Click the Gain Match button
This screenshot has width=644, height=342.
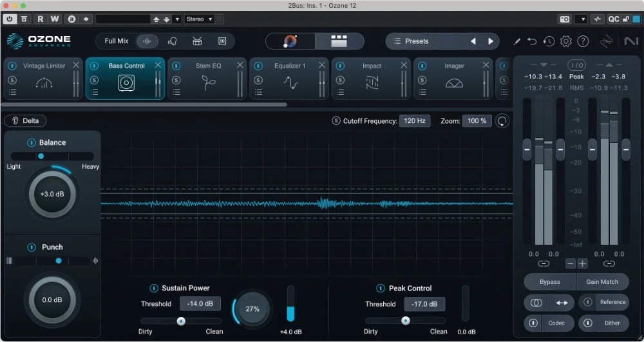pyautogui.click(x=602, y=281)
